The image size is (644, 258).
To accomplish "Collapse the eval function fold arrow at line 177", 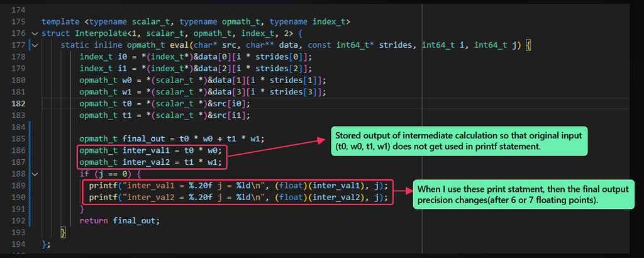I will coord(35,45).
